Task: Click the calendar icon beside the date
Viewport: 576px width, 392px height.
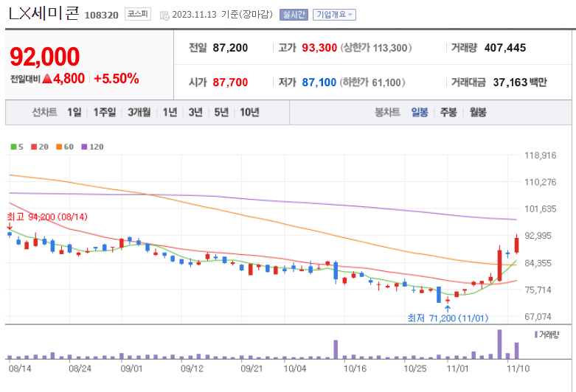Action: [x=164, y=15]
